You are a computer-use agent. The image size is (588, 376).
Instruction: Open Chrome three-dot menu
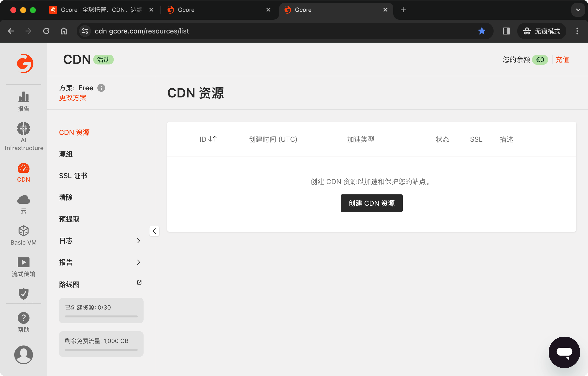click(x=577, y=31)
